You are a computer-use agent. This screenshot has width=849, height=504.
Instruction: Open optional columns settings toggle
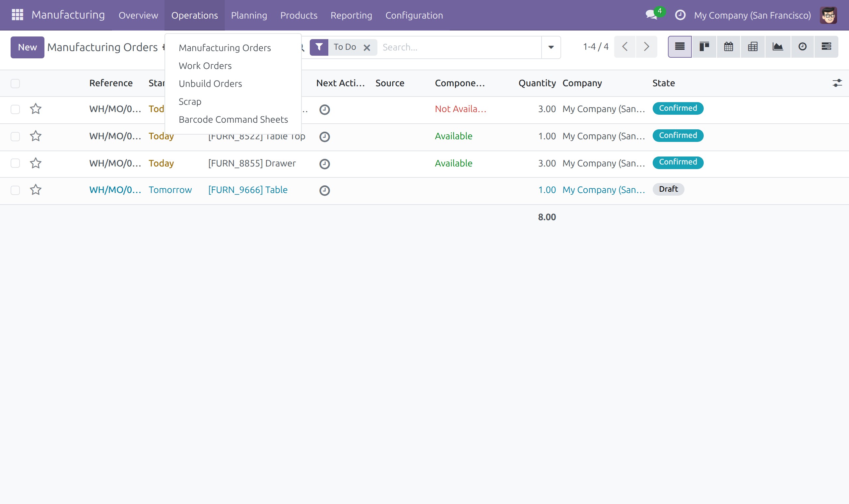click(837, 83)
